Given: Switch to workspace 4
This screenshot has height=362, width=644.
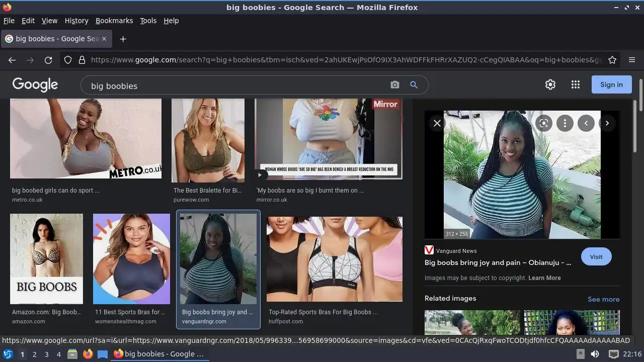Looking at the screenshot, I should [x=58, y=354].
